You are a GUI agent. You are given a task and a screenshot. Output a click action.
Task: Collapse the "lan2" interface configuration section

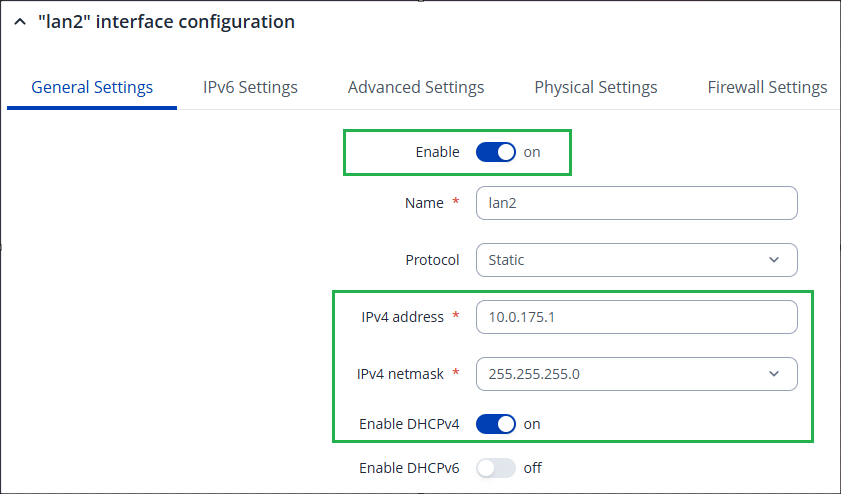pos(21,22)
